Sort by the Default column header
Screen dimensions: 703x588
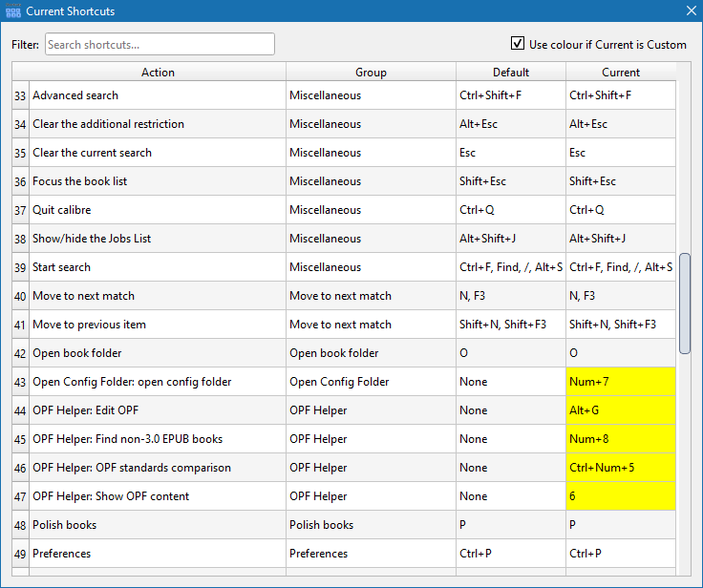point(511,72)
